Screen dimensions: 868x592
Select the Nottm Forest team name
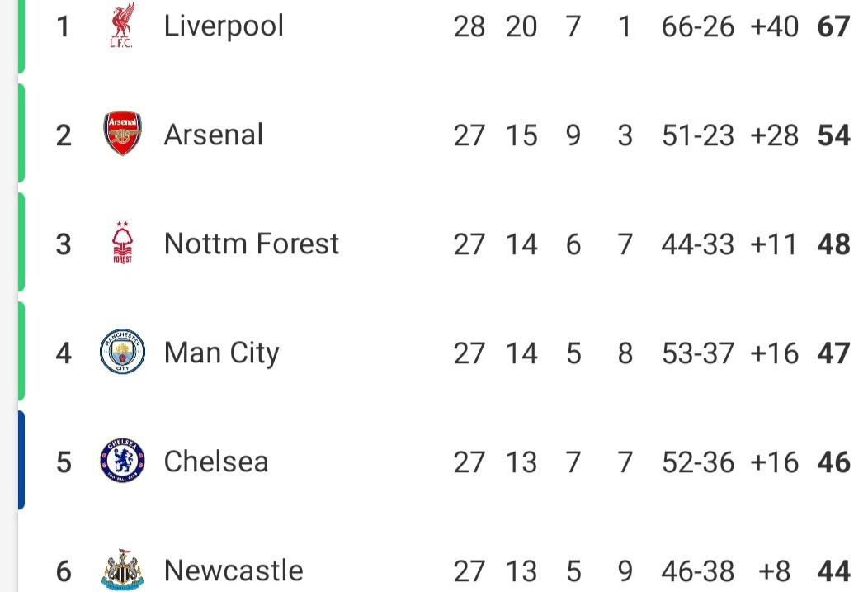[x=252, y=244]
